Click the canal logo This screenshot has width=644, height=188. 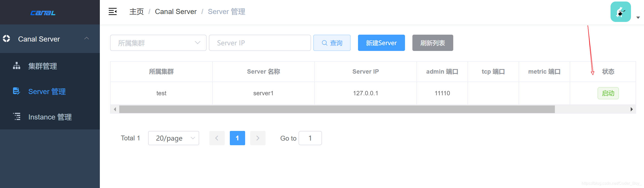tap(43, 13)
